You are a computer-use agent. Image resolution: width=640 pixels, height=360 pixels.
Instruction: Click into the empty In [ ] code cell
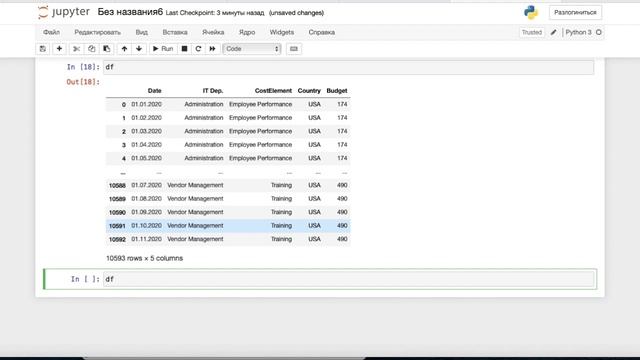tap(349, 279)
